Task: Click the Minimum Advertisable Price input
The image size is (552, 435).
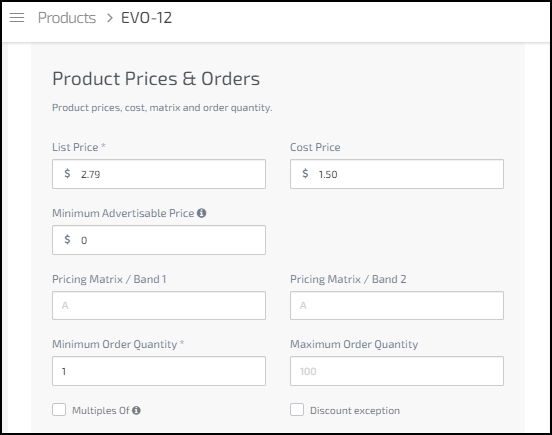Action: (159, 240)
